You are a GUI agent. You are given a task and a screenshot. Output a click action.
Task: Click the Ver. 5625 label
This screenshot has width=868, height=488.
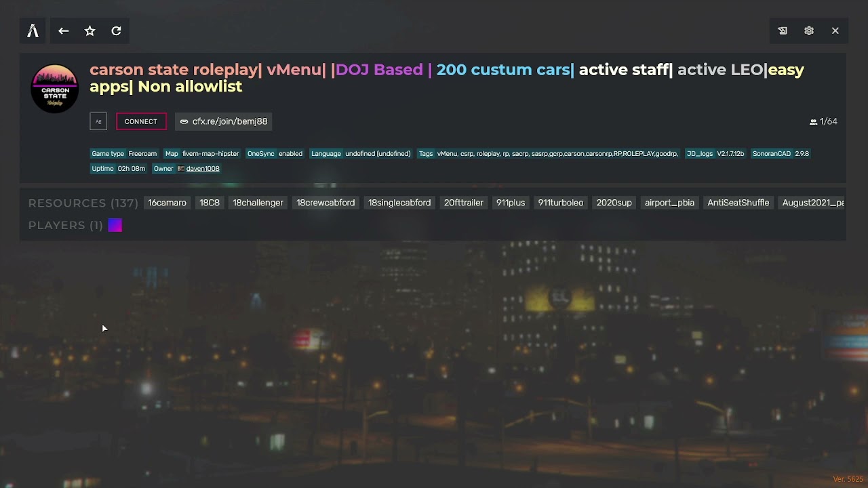point(848,479)
